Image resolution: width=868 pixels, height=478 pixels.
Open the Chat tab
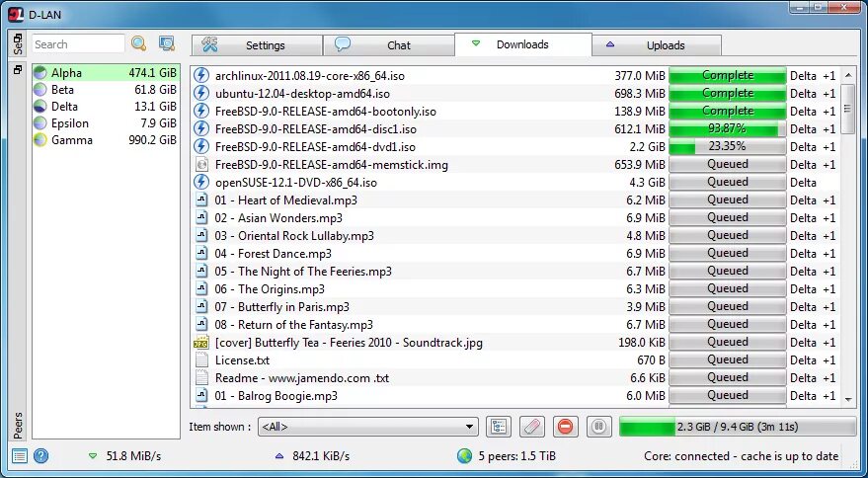pos(389,45)
